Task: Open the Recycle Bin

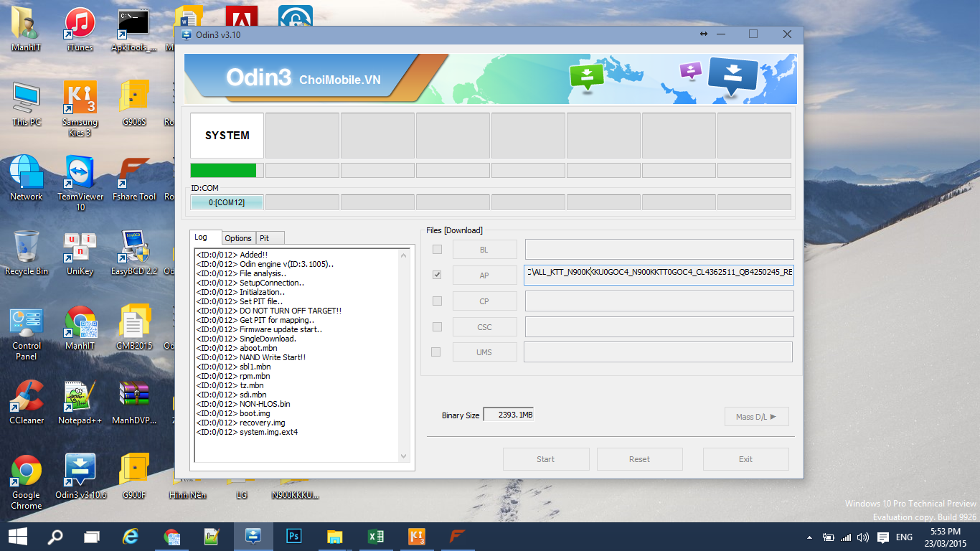Action: 26,253
